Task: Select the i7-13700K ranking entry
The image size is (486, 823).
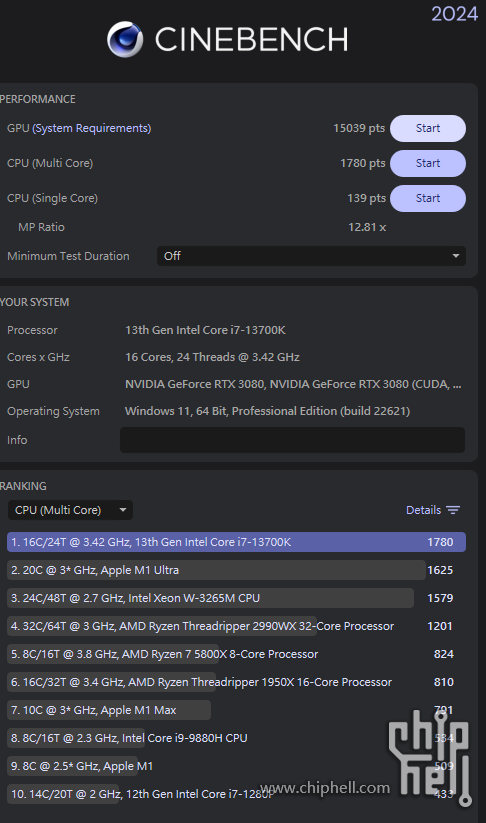Action: (236, 542)
